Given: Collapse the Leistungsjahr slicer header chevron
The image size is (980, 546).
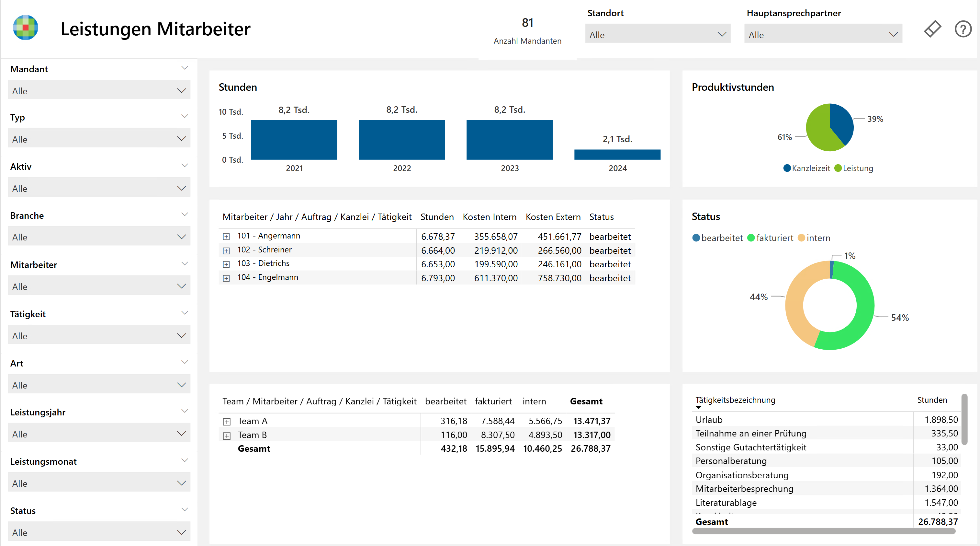Looking at the screenshot, I should pos(185,411).
